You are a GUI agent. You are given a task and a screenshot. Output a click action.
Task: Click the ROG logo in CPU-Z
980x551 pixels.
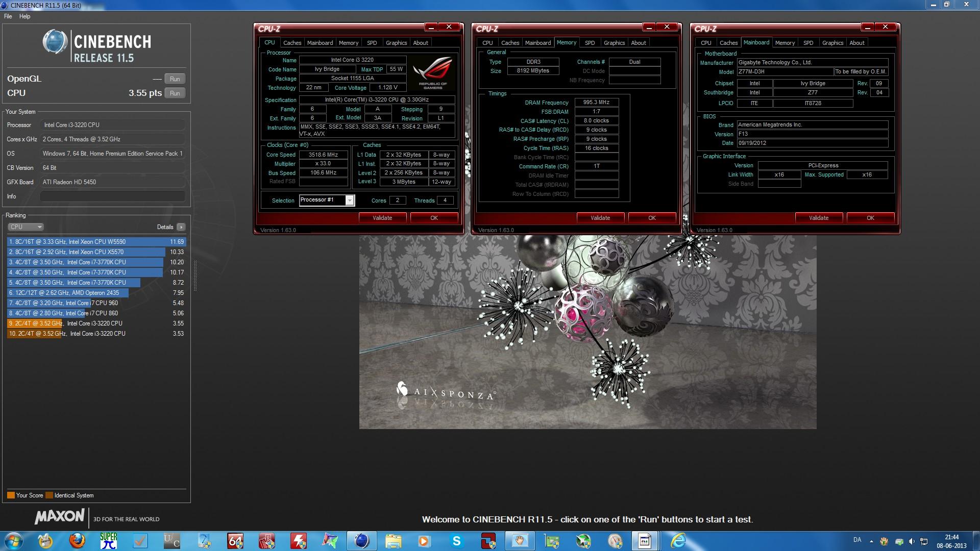(433, 72)
